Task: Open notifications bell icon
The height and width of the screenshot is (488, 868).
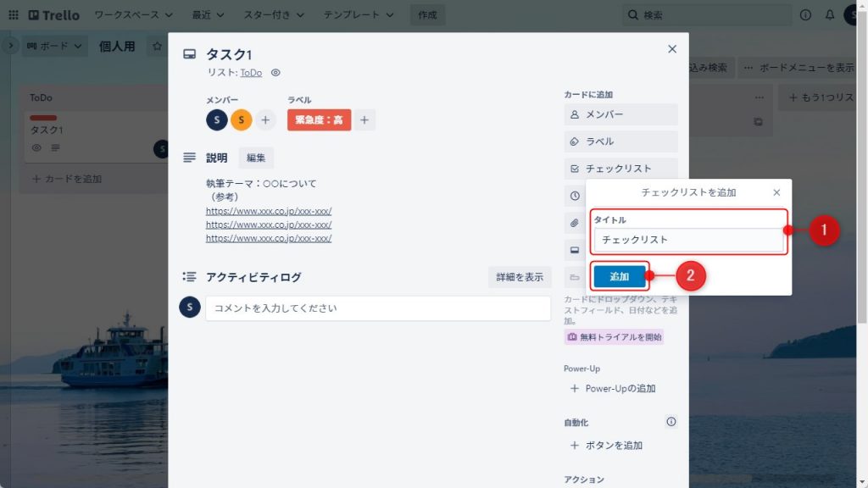Action: pos(829,15)
